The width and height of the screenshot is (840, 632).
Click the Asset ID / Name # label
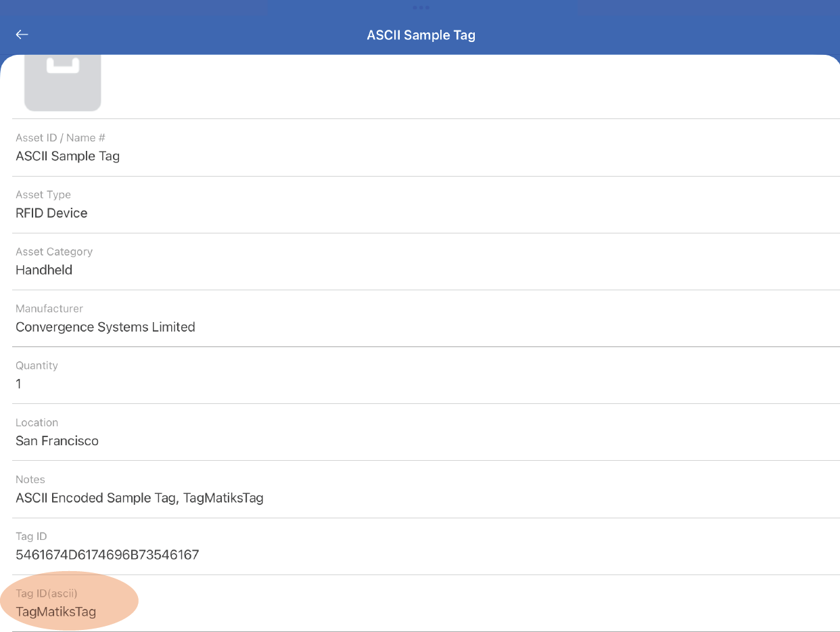point(60,138)
